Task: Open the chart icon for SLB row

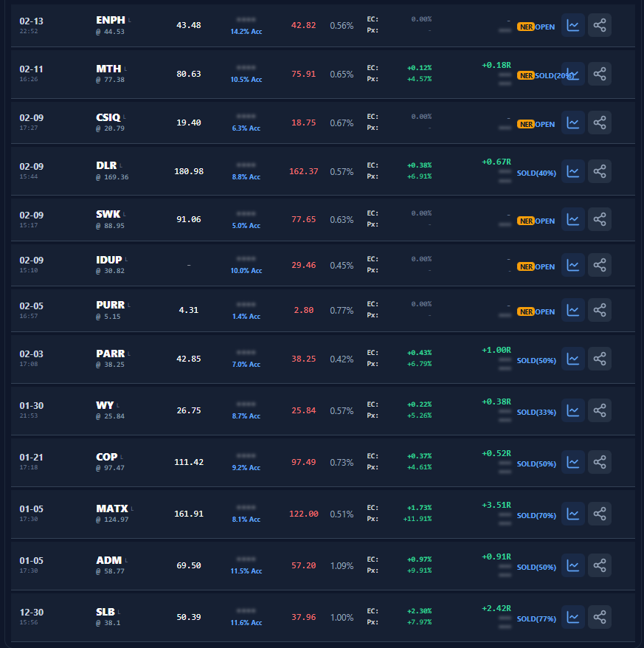Action: [x=572, y=617]
